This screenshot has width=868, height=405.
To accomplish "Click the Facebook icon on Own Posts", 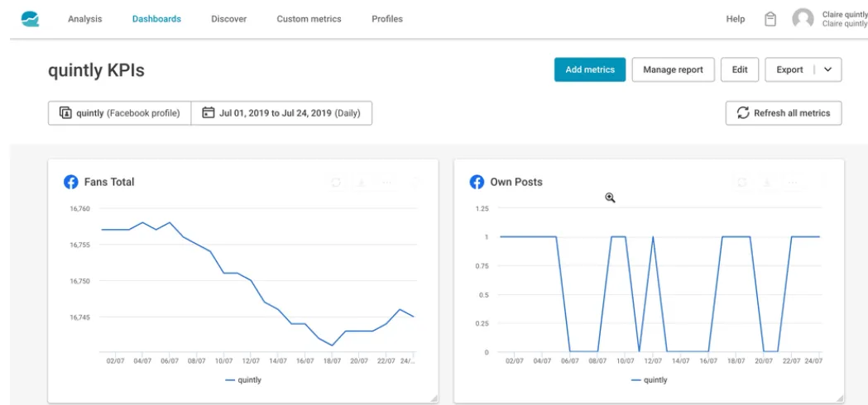I will coord(477,182).
